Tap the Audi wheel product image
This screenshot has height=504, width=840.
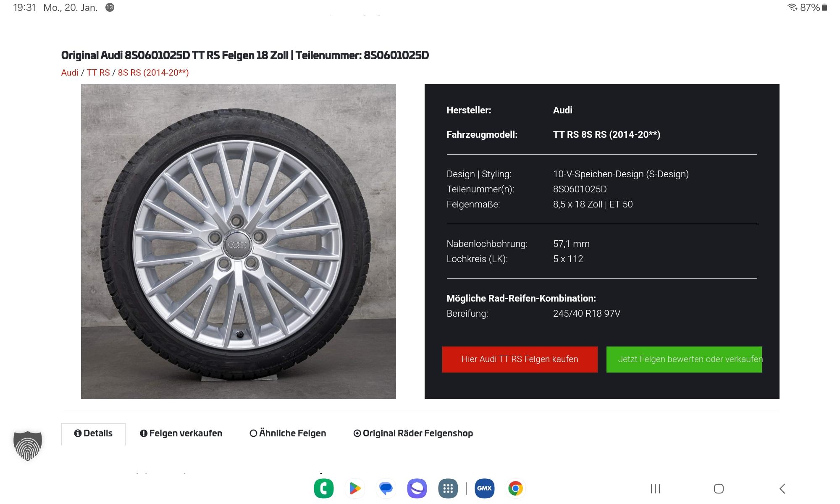238,241
